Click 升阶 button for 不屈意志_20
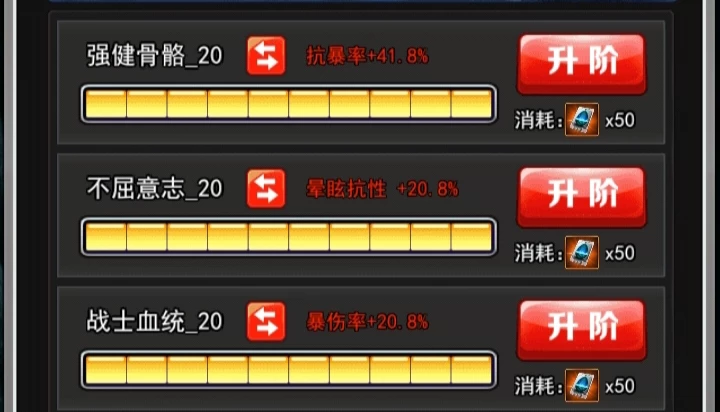720x412 pixels. click(x=582, y=197)
